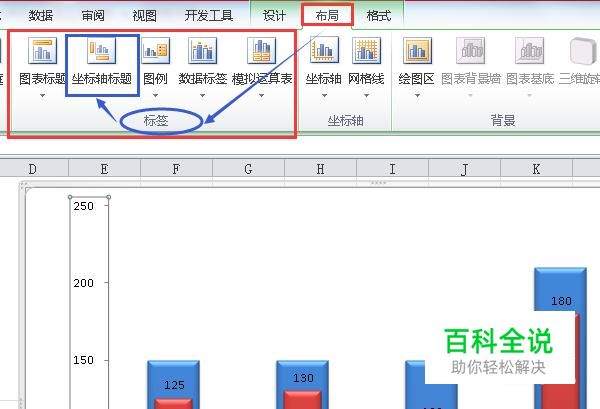The height and width of the screenshot is (409, 600).
Task: Click the 125 data label
Action: [174, 385]
